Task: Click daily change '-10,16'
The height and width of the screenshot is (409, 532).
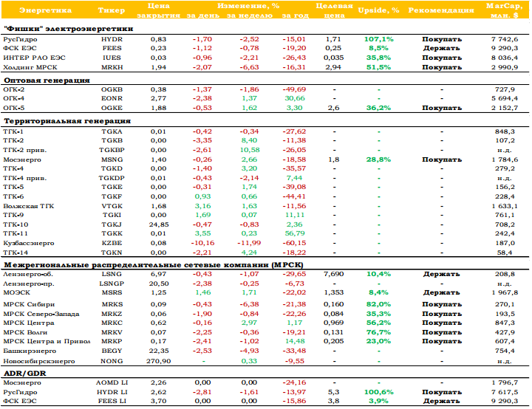Action: click(x=202, y=243)
